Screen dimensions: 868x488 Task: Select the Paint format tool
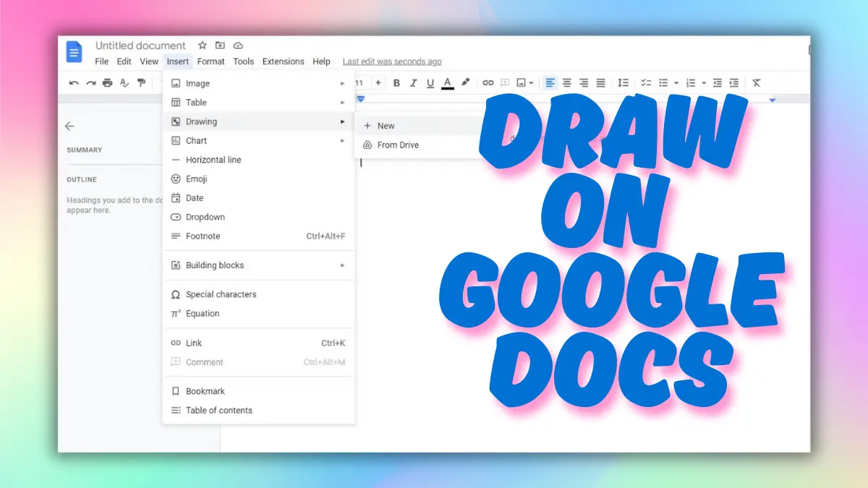coord(142,83)
